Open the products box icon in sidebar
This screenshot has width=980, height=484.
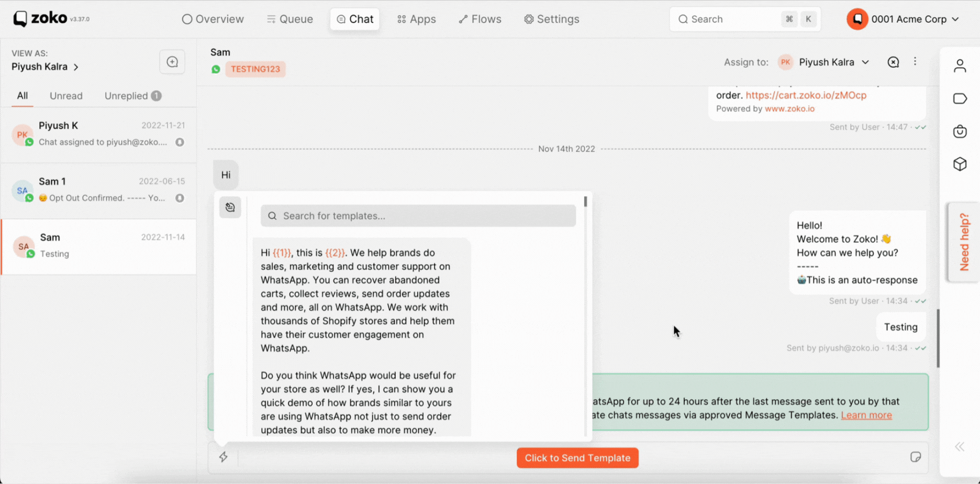960,164
